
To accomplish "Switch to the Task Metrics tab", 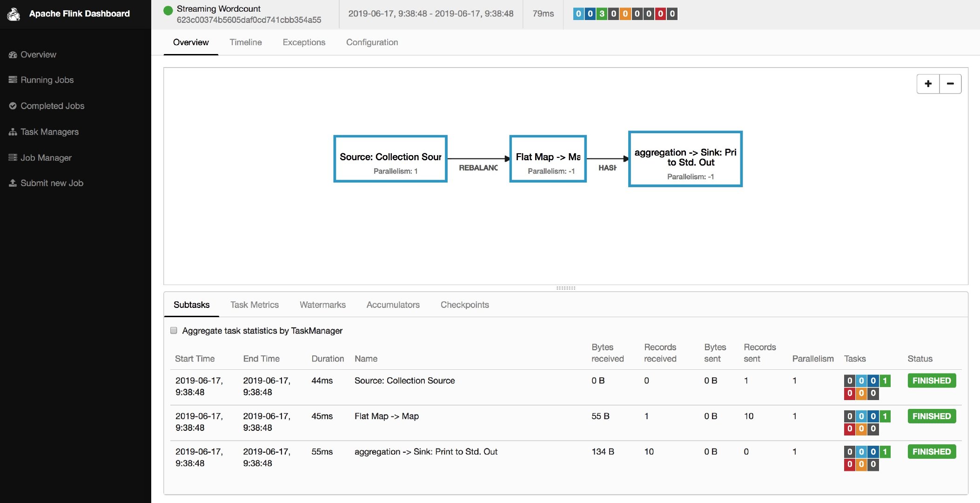I will coord(255,305).
